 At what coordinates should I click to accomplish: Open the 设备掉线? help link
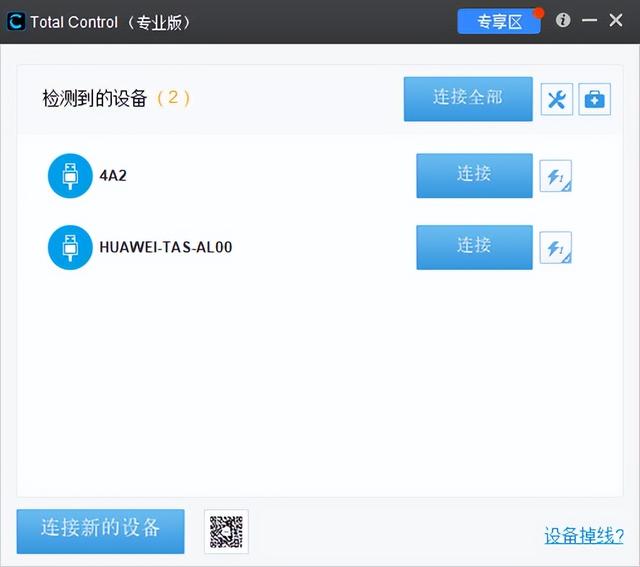click(584, 535)
